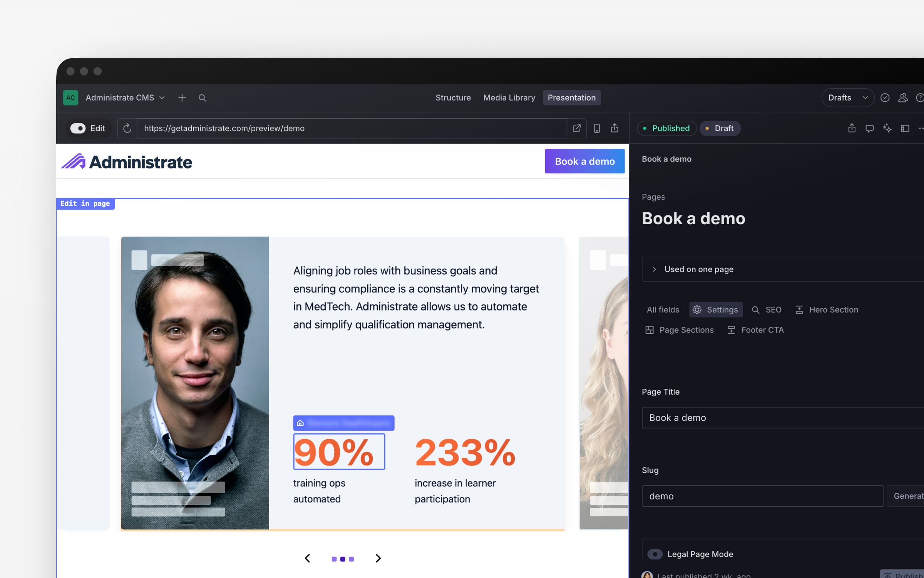The height and width of the screenshot is (578, 924).
Task: Open the Drafts perspective dropdown
Action: [x=848, y=97]
